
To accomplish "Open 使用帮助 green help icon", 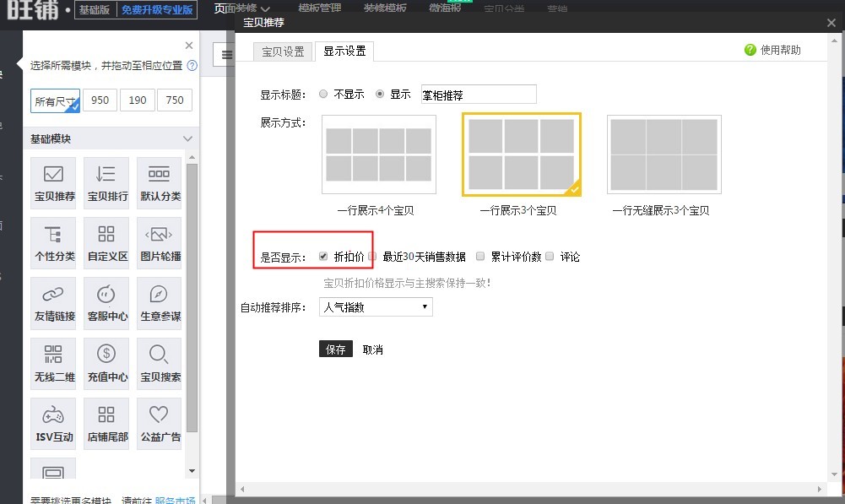I will click(750, 50).
